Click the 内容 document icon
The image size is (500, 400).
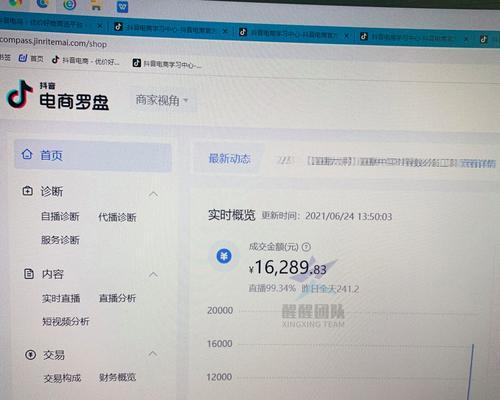click(x=29, y=274)
